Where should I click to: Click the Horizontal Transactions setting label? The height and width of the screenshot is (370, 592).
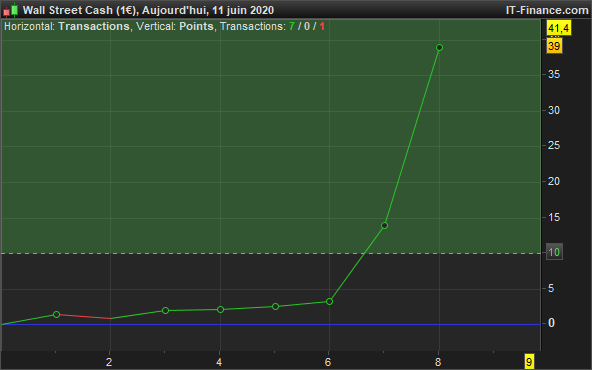(67, 26)
